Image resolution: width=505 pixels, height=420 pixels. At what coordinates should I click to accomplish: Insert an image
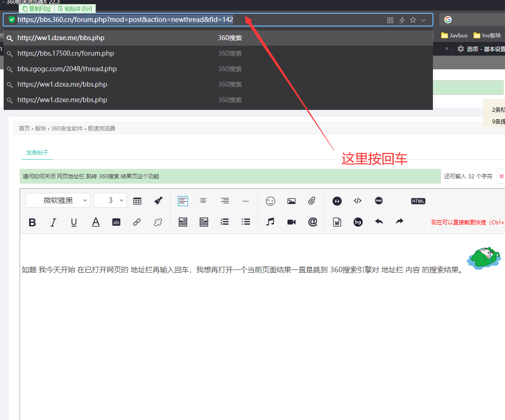coord(292,201)
